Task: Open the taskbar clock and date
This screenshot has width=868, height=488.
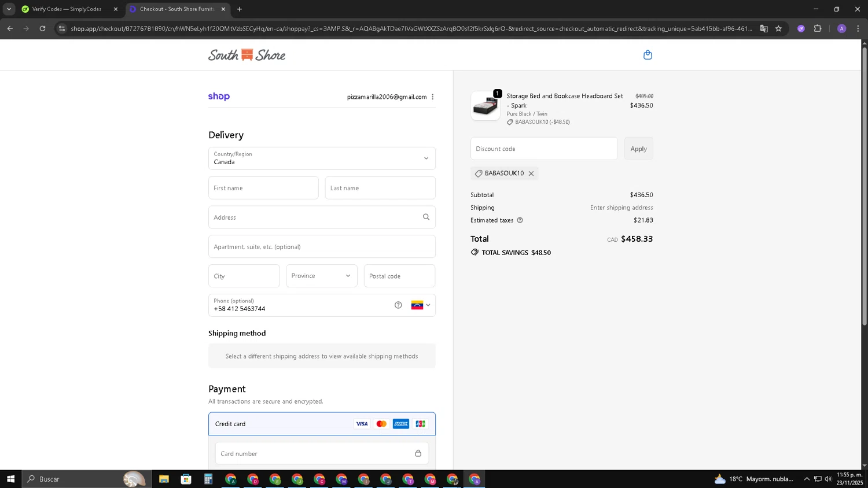Action: (x=849, y=479)
